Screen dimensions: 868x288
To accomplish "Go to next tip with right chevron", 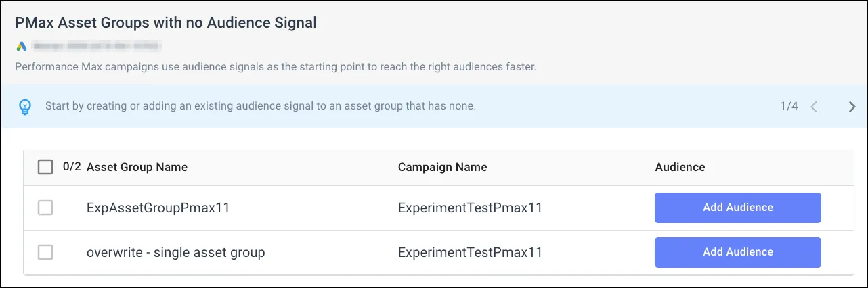I will click(x=852, y=107).
